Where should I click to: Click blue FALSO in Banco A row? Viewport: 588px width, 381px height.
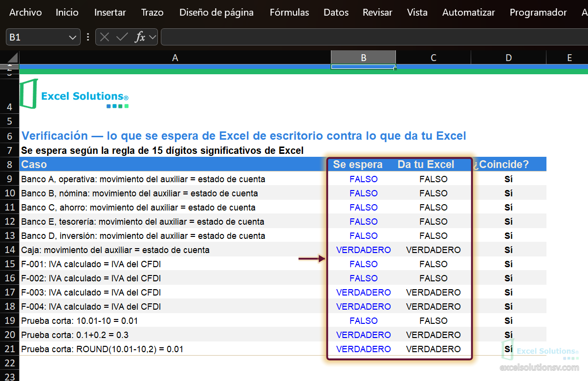coord(364,179)
